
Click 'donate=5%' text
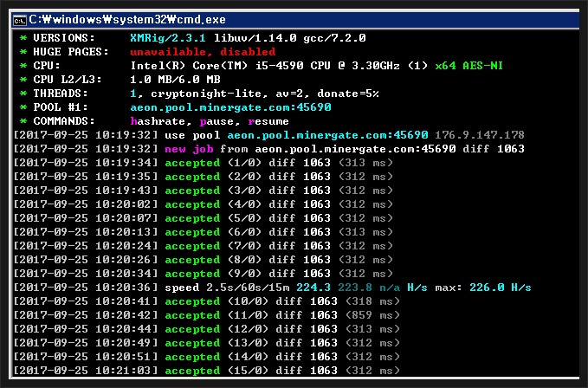point(348,94)
